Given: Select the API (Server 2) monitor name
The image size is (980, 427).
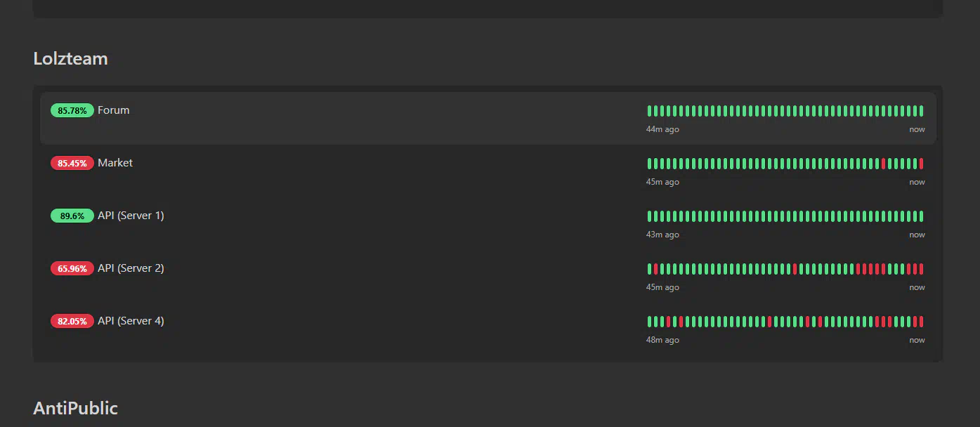Looking at the screenshot, I should pos(131,268).
